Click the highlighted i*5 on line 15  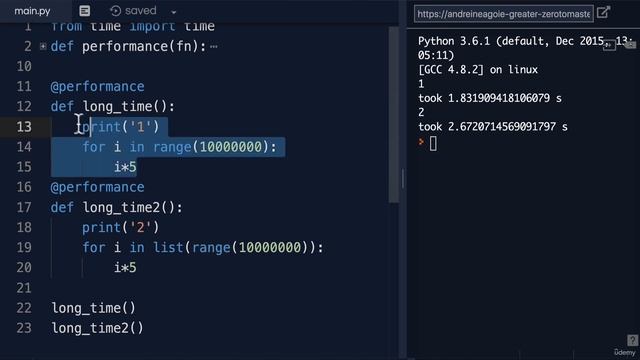125,167
